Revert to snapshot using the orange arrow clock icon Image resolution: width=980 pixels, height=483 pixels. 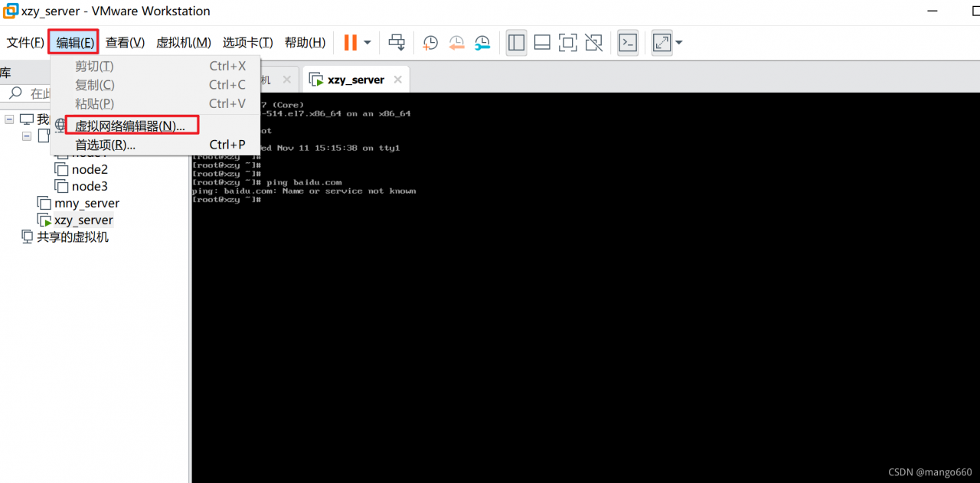tap(456, 43)
